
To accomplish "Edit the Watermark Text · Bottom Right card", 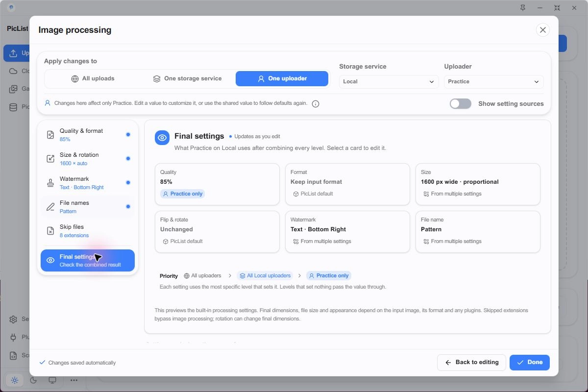I will pos(347,232).
